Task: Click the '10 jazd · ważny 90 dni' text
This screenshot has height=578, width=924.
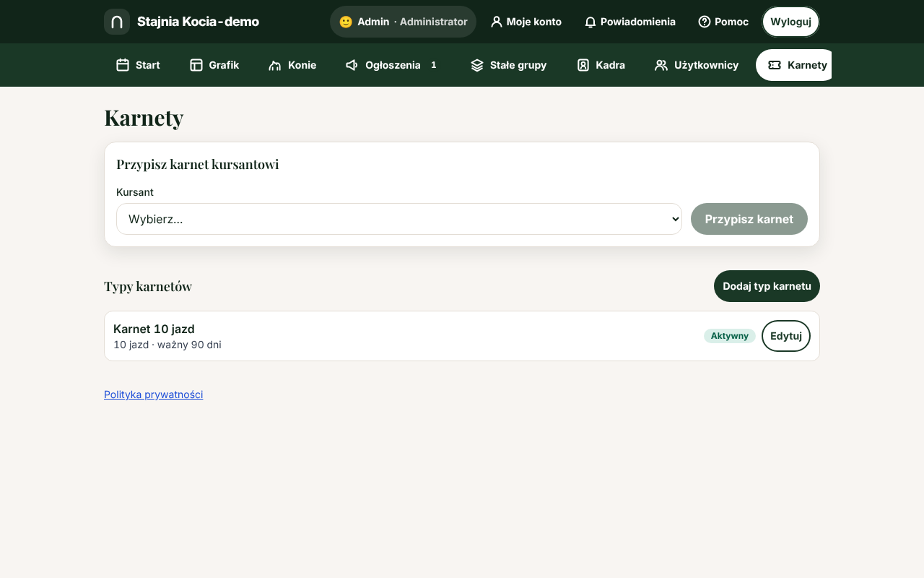Action: pyautogui.click(x=167, y=345)
